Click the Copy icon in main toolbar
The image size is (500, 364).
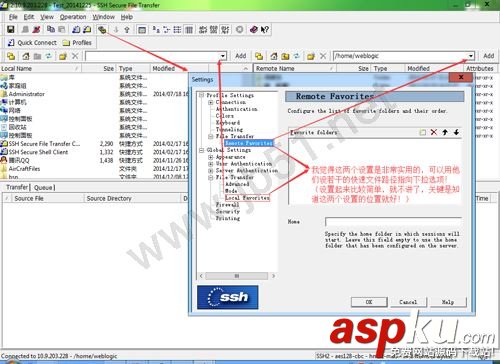51,30
